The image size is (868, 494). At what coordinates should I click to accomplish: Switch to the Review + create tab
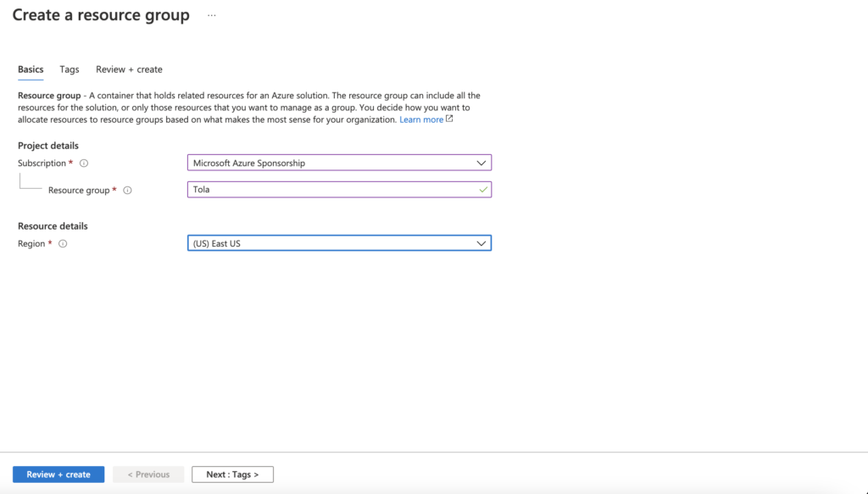pos(129,69)
